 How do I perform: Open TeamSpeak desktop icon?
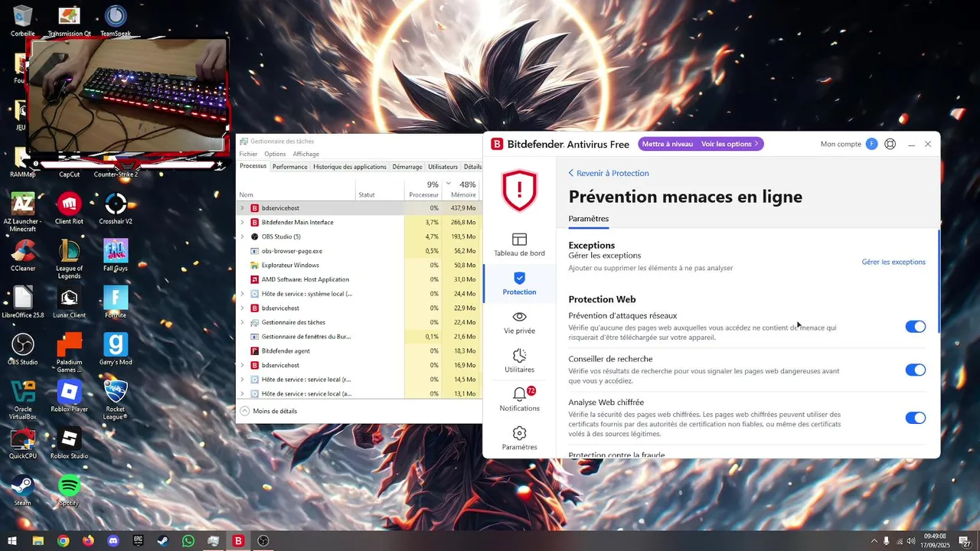pos(116,21)
